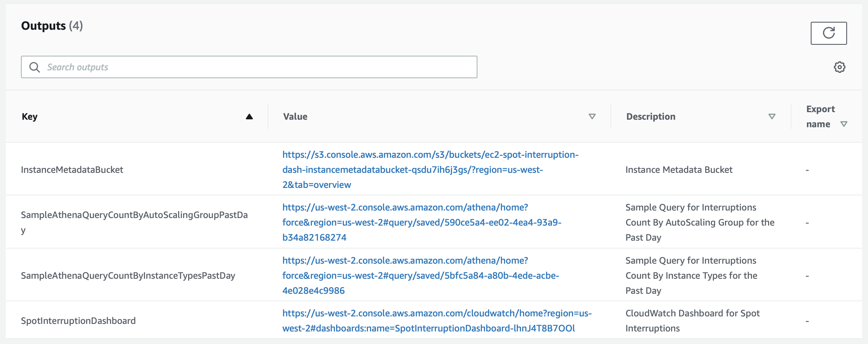Sort by Key ascending arrow
Viewport: 868px width, 344px height.
coord(249,116)
